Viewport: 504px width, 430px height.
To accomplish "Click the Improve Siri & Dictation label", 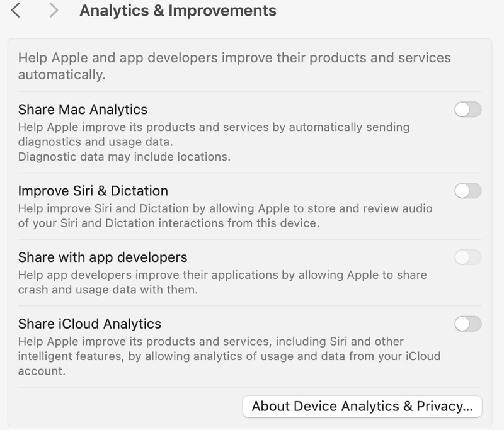I will [93, 191].
